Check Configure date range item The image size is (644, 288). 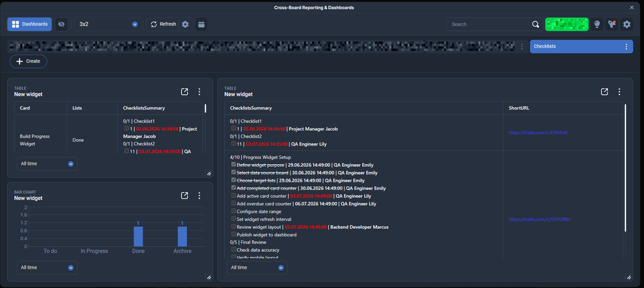[234, 211]
